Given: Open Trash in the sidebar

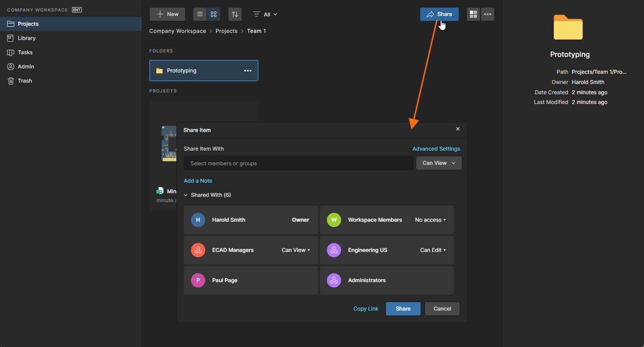Looking at the screenshot, I should coord(71,81).
